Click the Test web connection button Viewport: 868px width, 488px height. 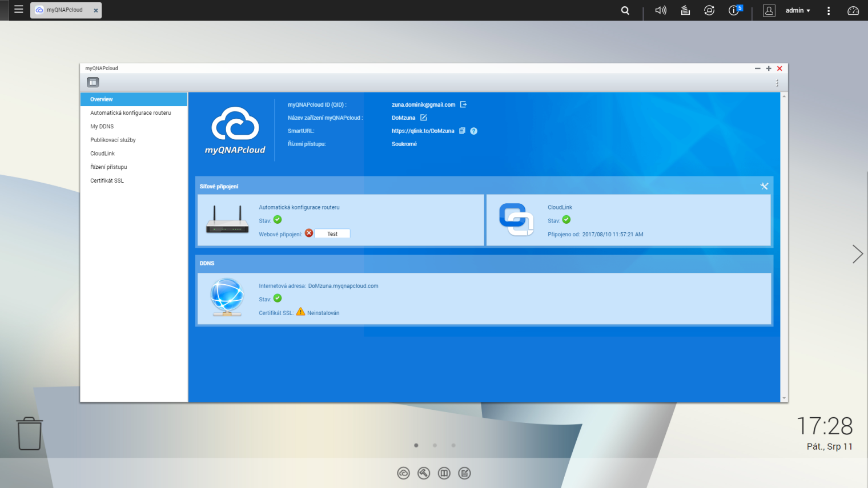(332, 234)
